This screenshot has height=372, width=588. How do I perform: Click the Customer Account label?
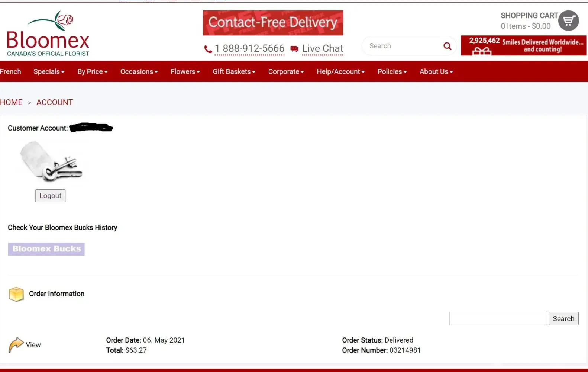pyautogui.click(x=38, y=128)
